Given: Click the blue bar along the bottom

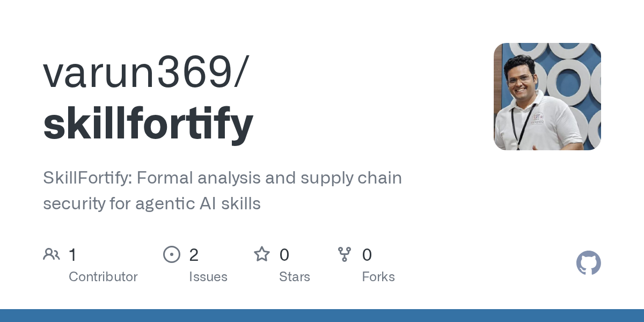Looking at the screenshot, I should (x=322, y=316).
